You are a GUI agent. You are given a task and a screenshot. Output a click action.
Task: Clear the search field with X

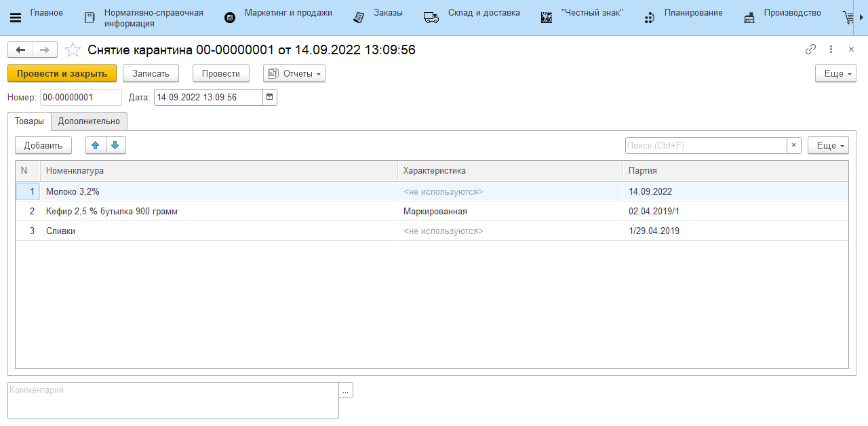pyautogui.click(x=794, y=145)
